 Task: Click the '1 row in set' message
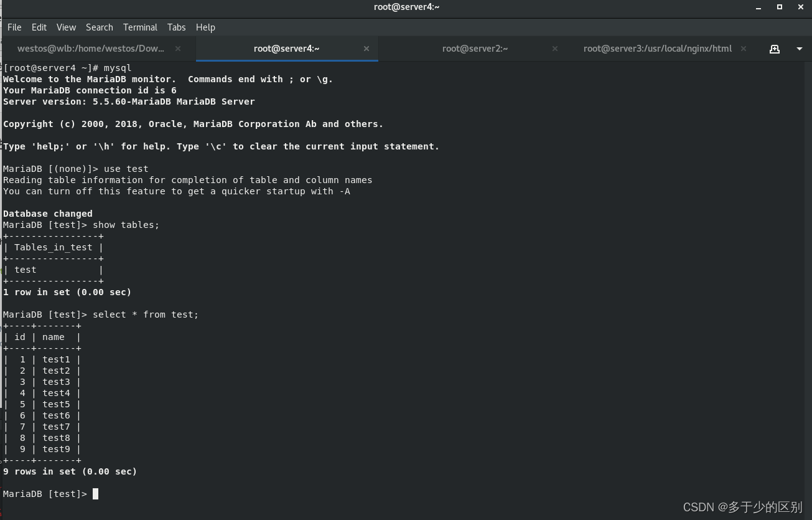coord(67,292)
